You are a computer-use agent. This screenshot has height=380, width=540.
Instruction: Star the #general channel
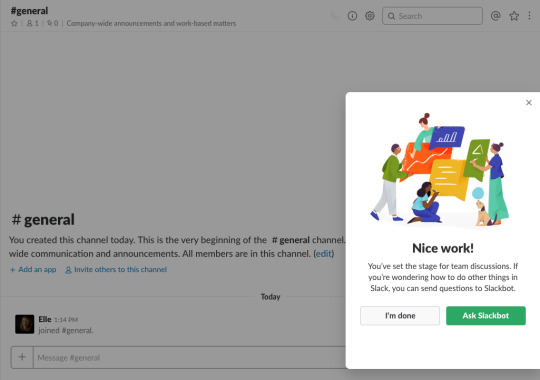(14, 23)
